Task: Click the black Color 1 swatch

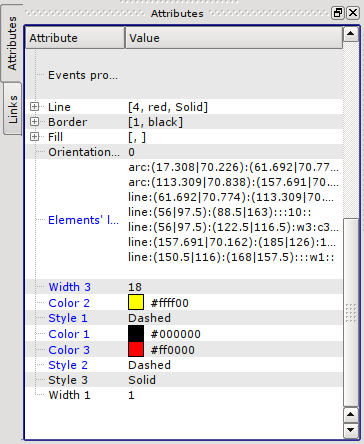Action: point(136,333)
